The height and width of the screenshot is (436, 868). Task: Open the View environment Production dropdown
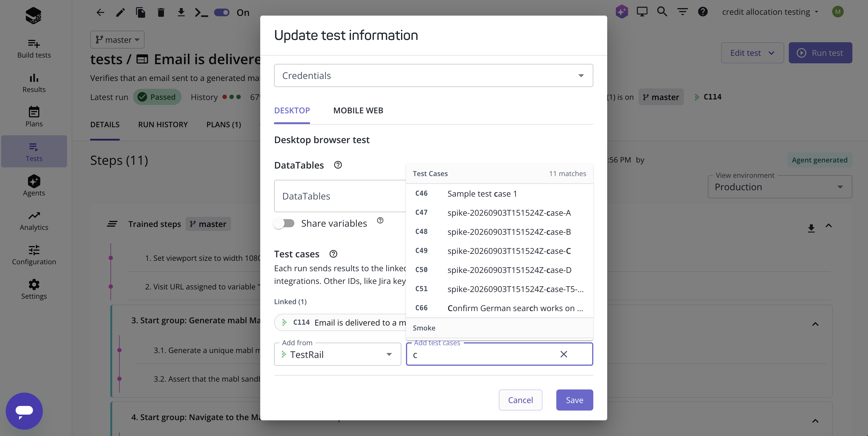tap(780, 187)
